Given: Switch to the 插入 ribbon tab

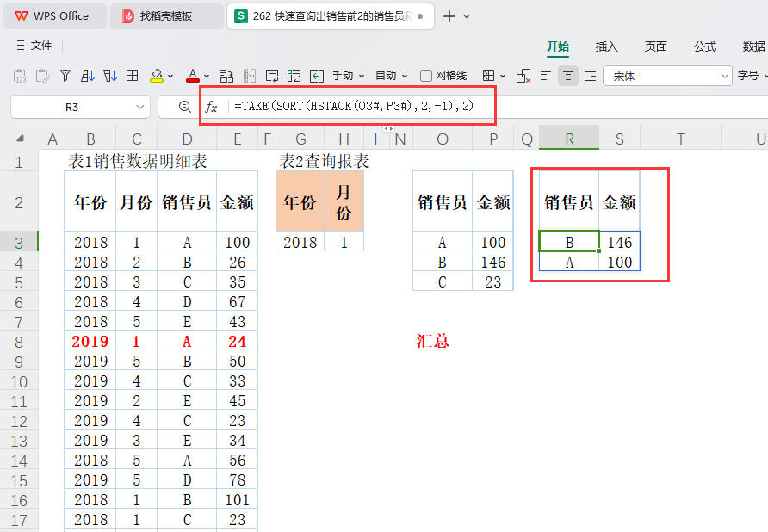Looking at the screenshot, I should pos(606,46).
